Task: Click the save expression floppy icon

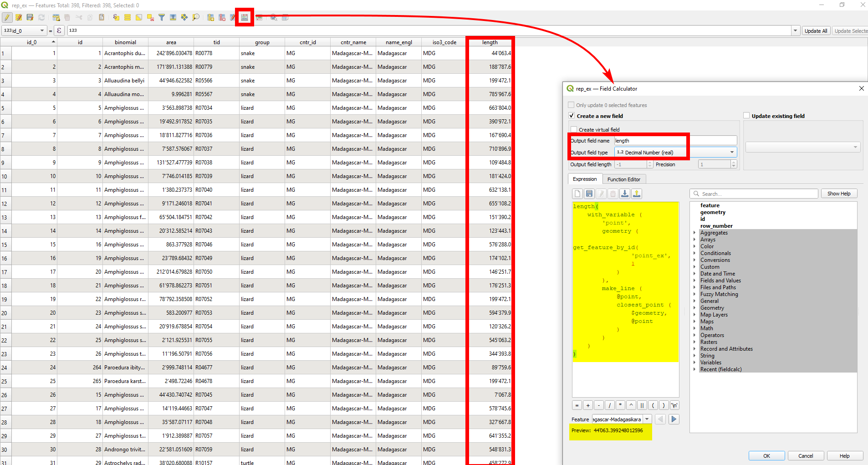Action: [589, 194]
